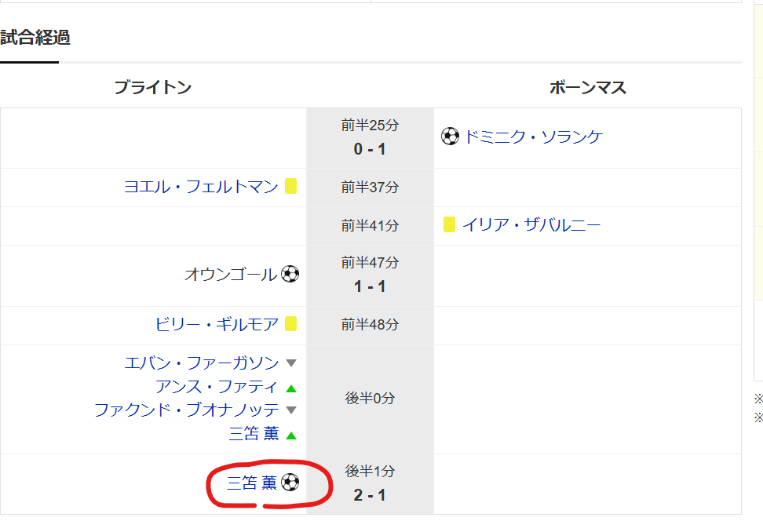Open アンス・ファティ player link

click(217, 387)
